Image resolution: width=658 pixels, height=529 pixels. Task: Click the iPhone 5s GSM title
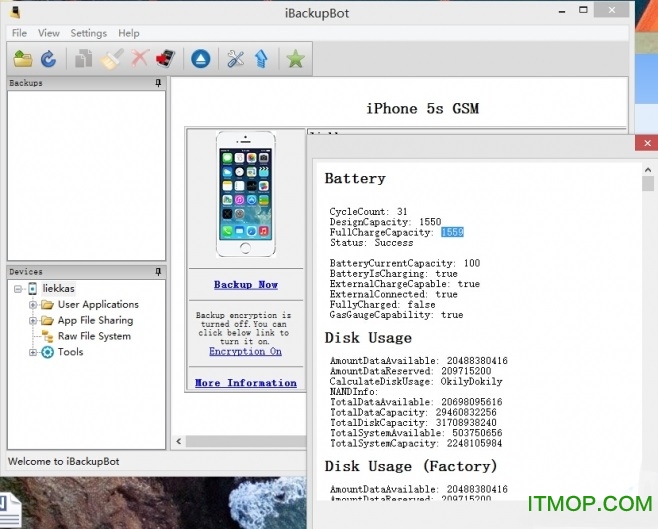422,109
